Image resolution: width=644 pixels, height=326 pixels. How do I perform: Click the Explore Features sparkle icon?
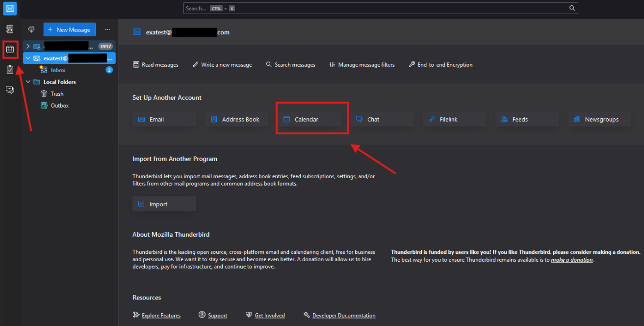136,315
